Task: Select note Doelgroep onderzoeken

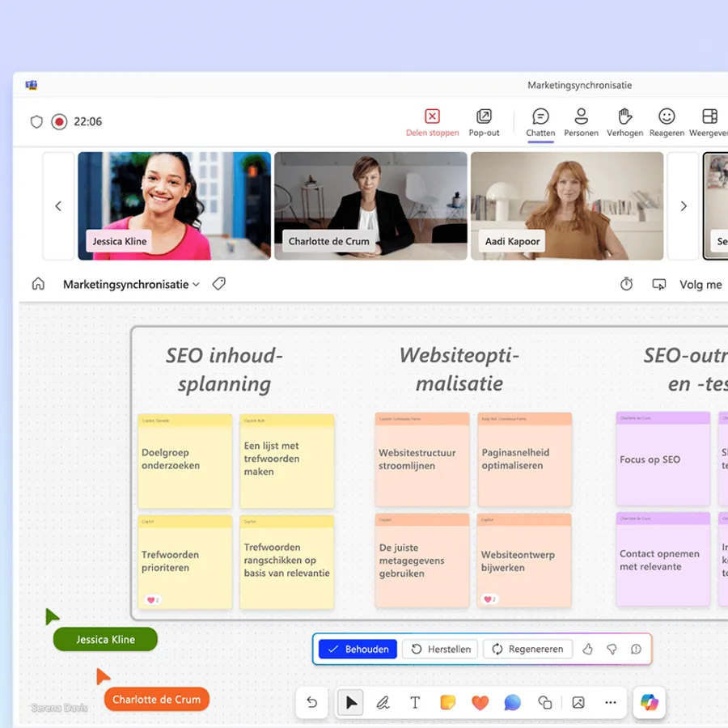Action: [184, 461]
